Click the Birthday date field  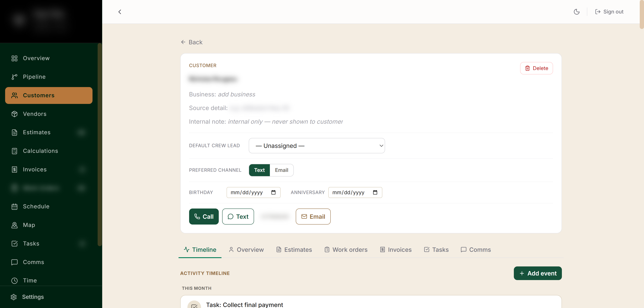pyautogui.click(x=254, y=192)
